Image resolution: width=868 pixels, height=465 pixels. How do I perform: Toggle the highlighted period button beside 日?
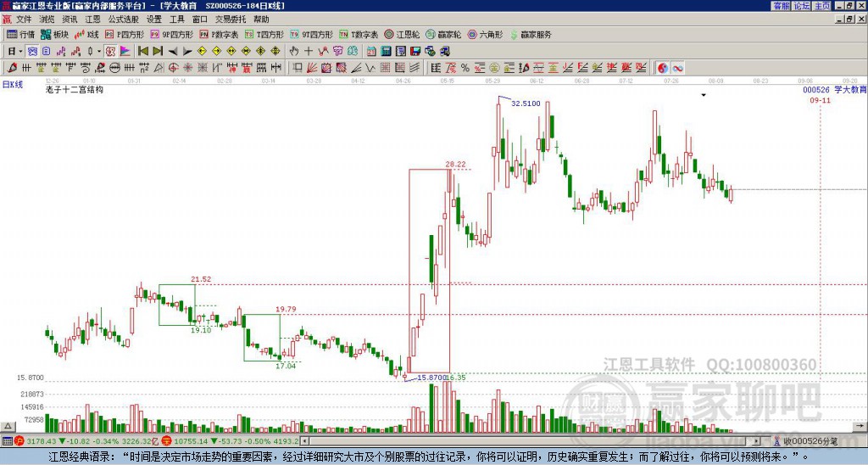pyautogui.click(x=33, y=52)
